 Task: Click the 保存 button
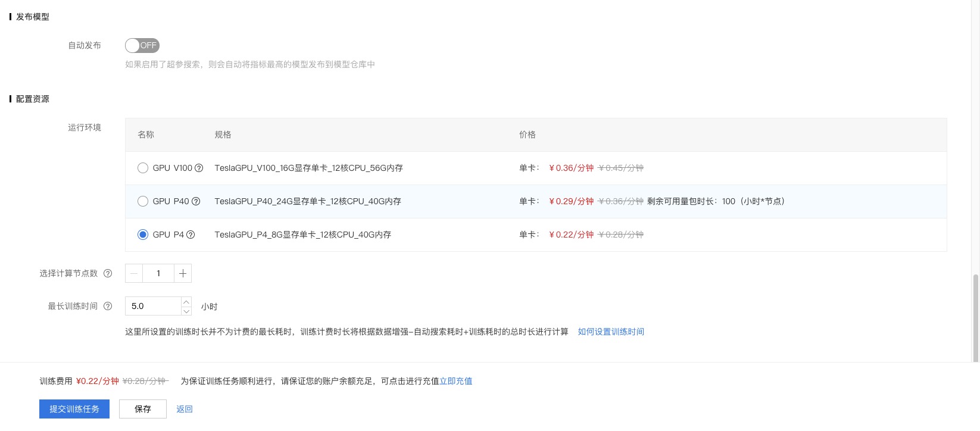(x=143, y=409)
